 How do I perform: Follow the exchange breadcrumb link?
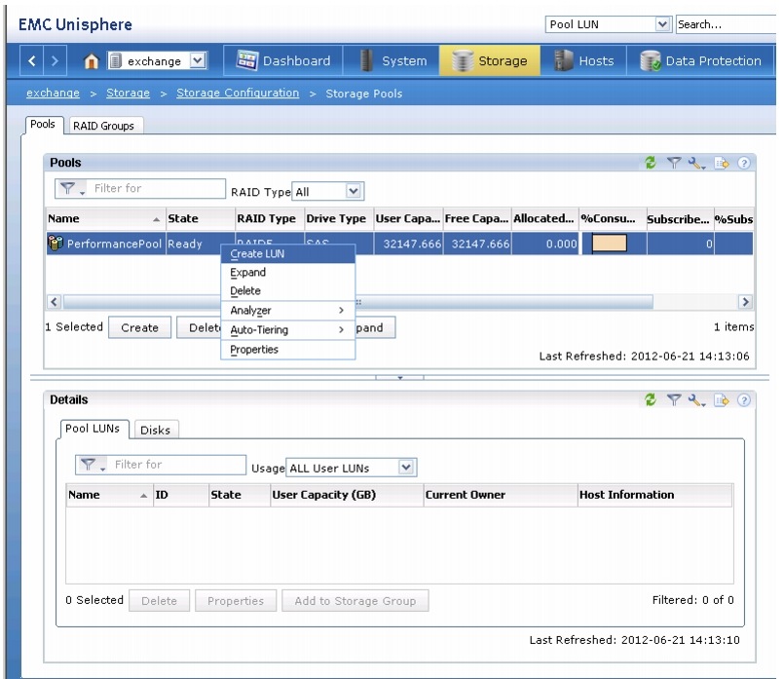point(53,93)
